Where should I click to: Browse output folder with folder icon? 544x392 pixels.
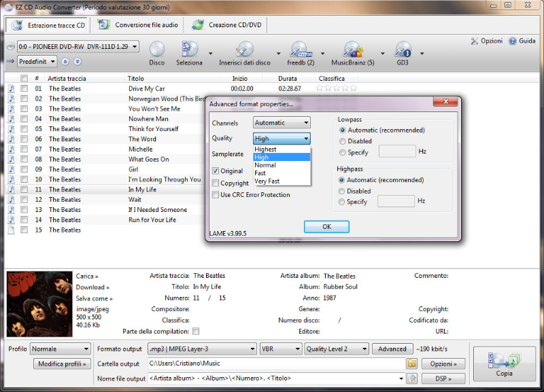pos(411,363)
